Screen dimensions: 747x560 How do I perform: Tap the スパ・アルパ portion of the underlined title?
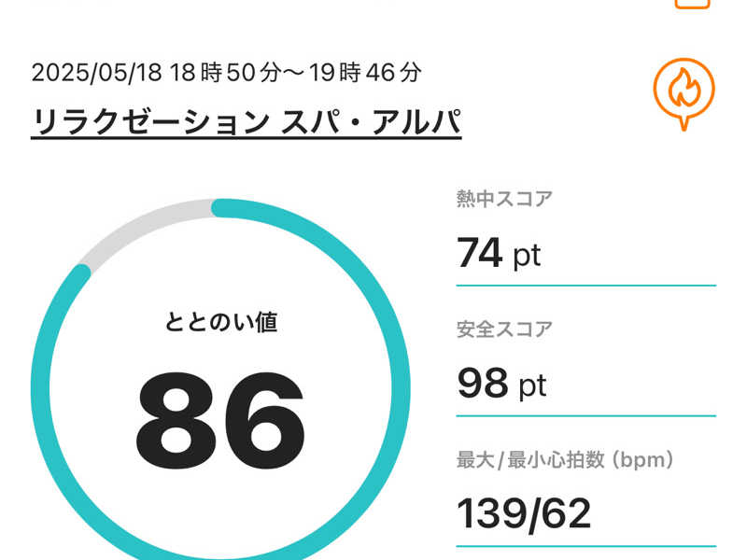371,122
